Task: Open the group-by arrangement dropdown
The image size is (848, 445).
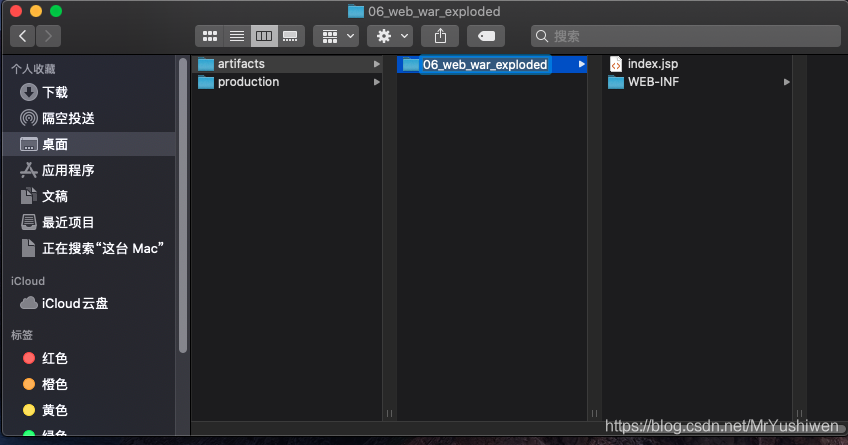Action: coord(336,36)
